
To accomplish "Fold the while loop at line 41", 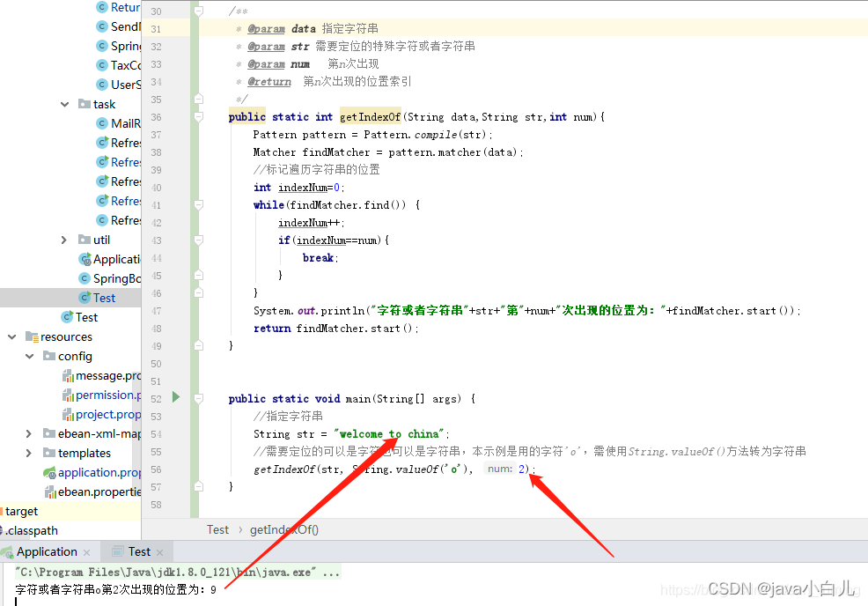I will pos(198,205).
